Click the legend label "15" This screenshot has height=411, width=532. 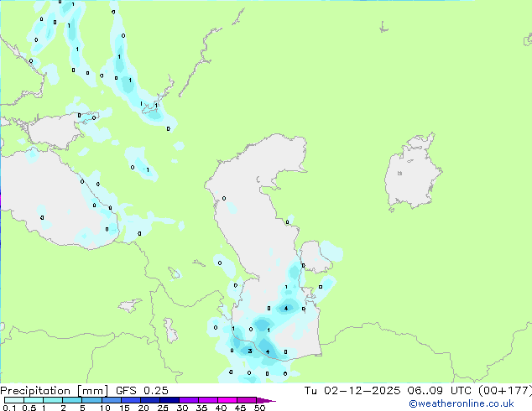click(124, 408)
